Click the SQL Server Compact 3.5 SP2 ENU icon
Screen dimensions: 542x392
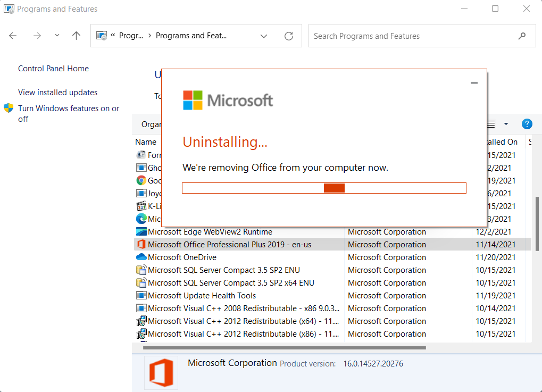click(141, 270)
